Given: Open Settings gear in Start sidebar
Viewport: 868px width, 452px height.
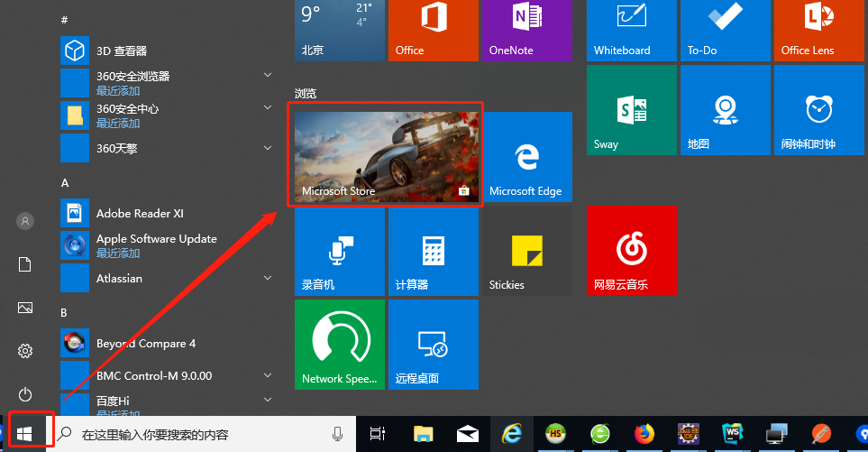Looking at the screenshot, I should coord(25,351).
